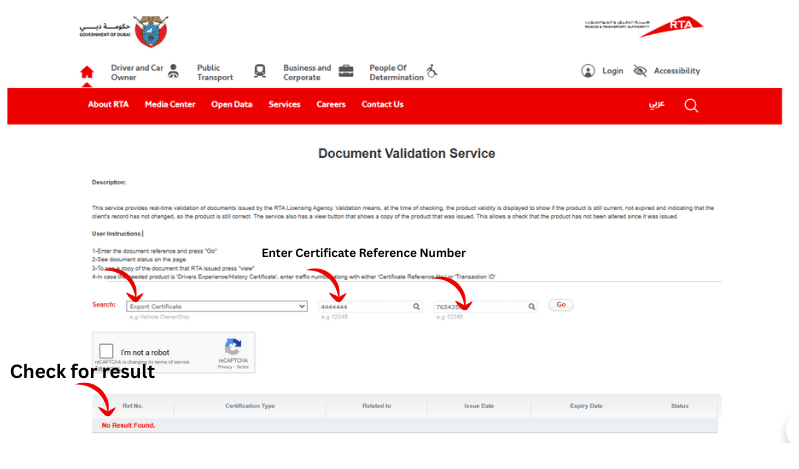Select the Driver and Car Owner person icon
The image size is (799, 469).
tap(173, 71)
